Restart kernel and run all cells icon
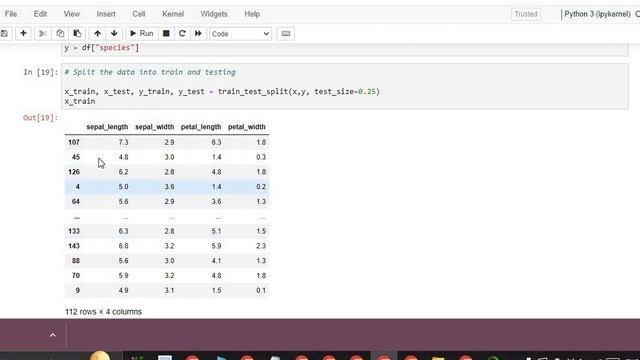The image size is (640, 360). tap(198, 33)
